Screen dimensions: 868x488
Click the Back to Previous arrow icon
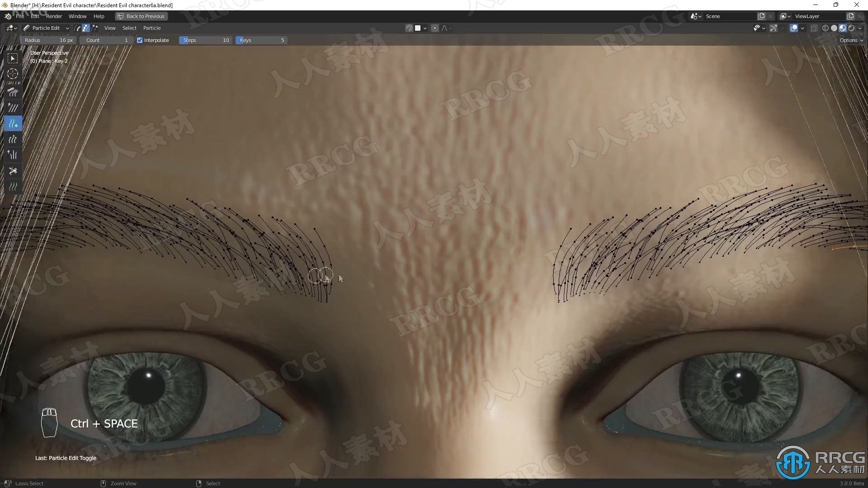[x=120, y=16]
